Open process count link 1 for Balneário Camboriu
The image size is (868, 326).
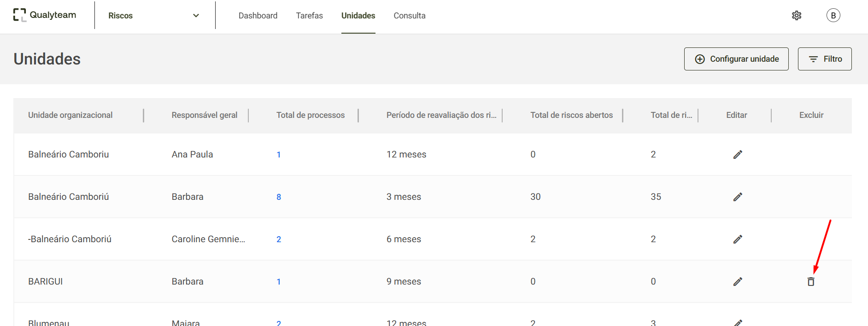click(x=279, y=155)
